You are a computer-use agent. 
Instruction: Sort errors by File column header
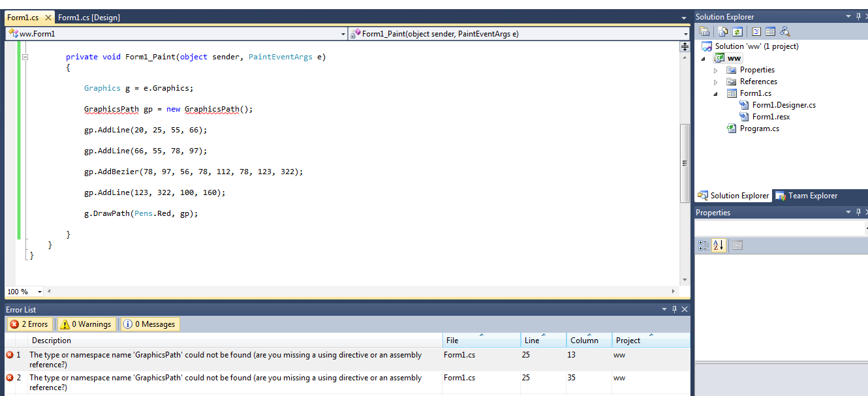point(481,340)
